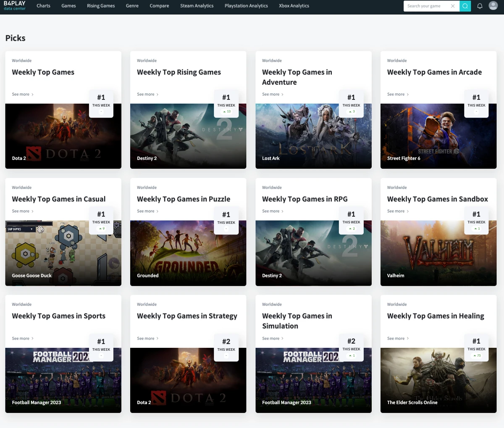Viewport: 504px width, 428px height.
Task: Click Weekly Top Games in Adventure title
Action: (x=297, y=77)
